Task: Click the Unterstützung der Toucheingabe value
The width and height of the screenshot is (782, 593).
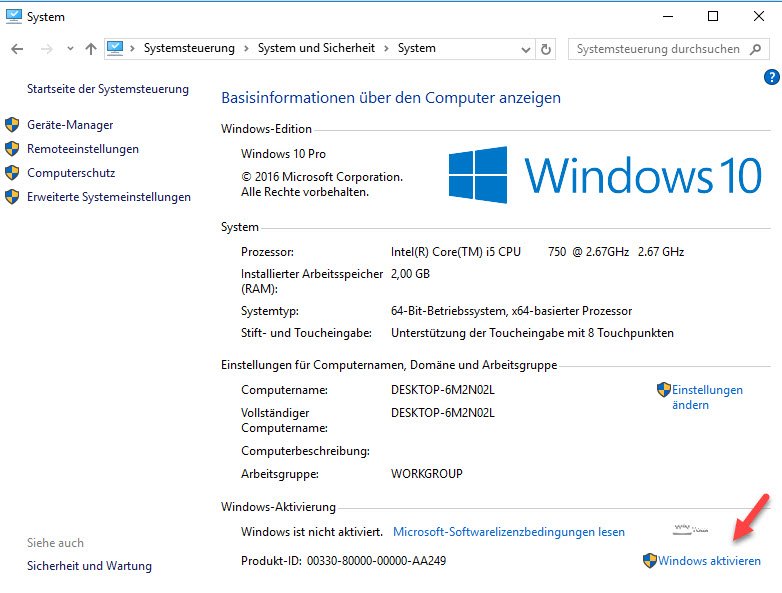Action: pos(532,333)
